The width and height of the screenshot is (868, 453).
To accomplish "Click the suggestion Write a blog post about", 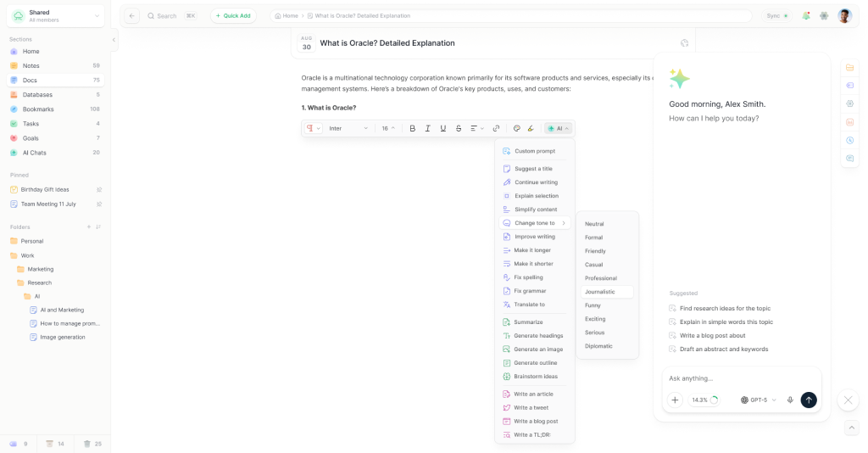I will [x=712, y=336].
